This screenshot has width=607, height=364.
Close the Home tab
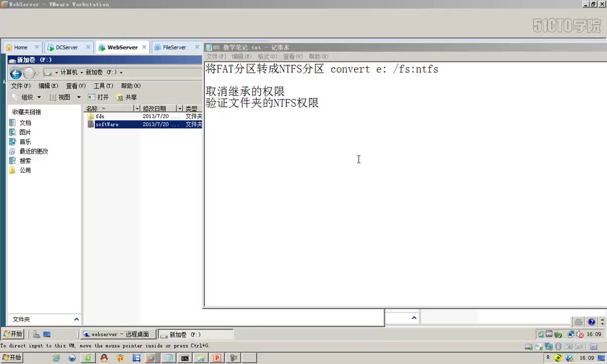[x=37, y=47]
